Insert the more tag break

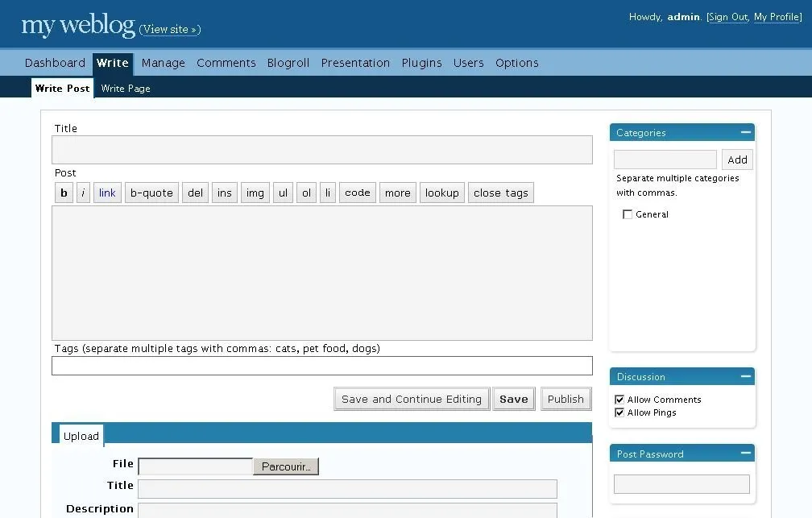tap(397, 193)
